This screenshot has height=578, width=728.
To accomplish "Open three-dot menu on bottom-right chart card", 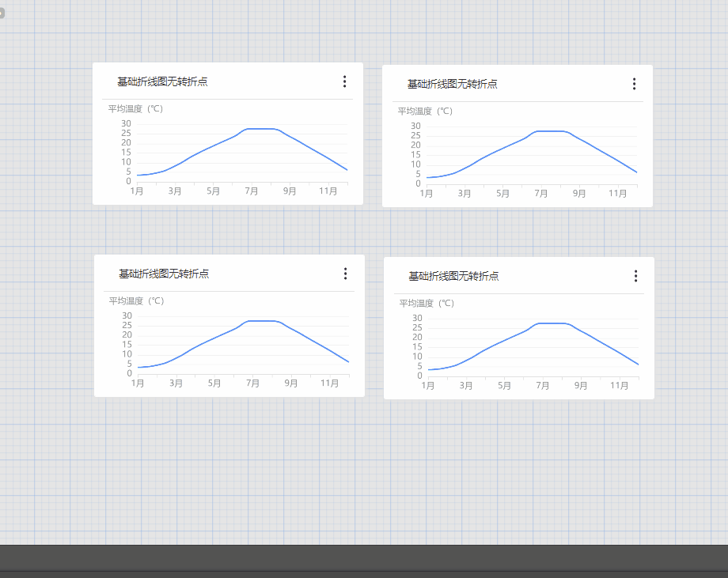I will [635, 276].
